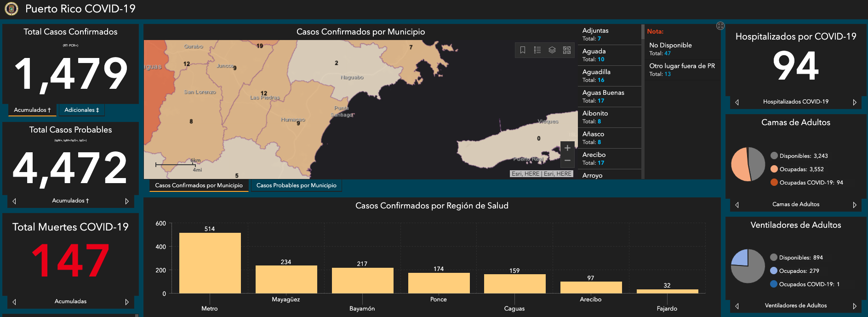This screenshot has height=317, width=868.
Task: Zoom in on the map
Action: (567, 148)
